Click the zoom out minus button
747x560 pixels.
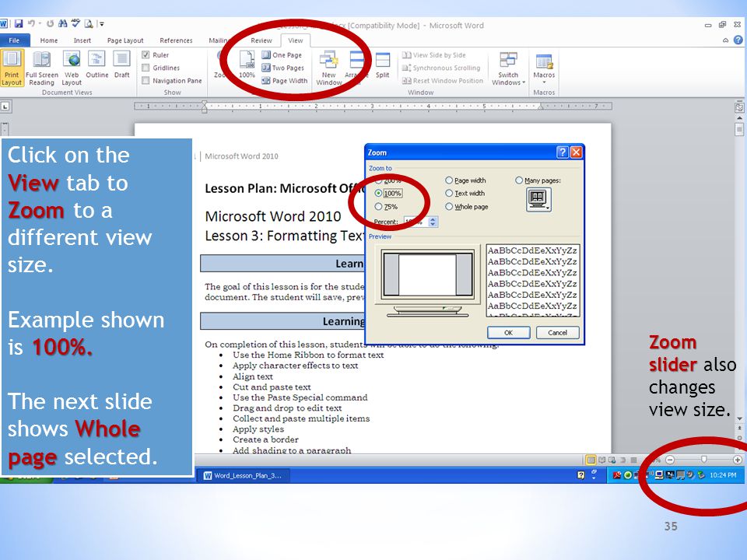(670, 460)
